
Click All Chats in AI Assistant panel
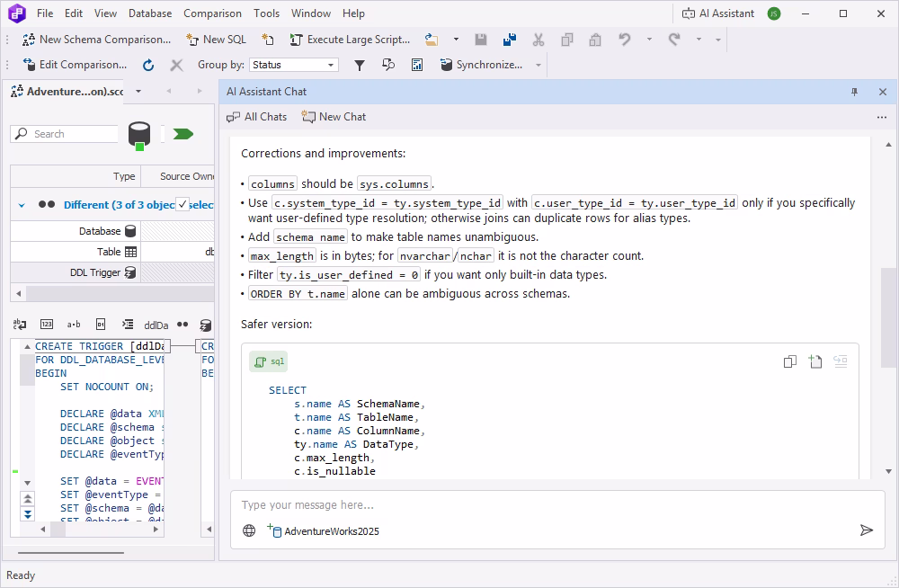click(x=257, y=117)
